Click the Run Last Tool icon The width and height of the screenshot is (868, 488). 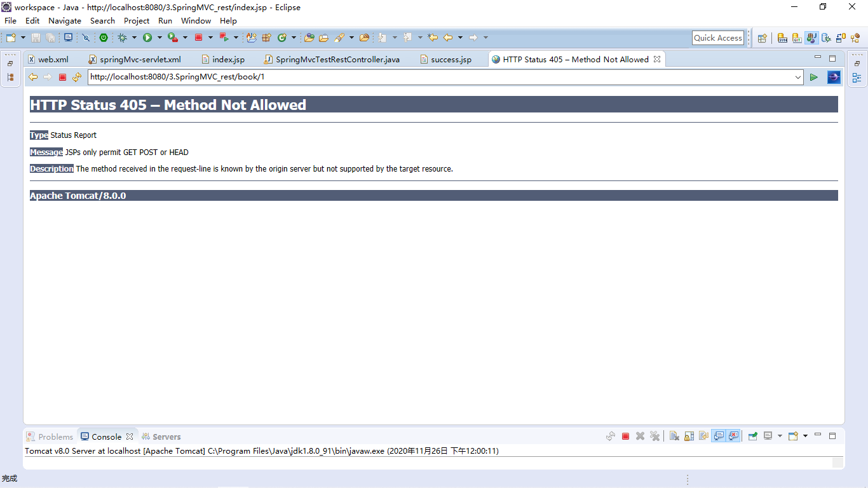(x=172, y=38)
